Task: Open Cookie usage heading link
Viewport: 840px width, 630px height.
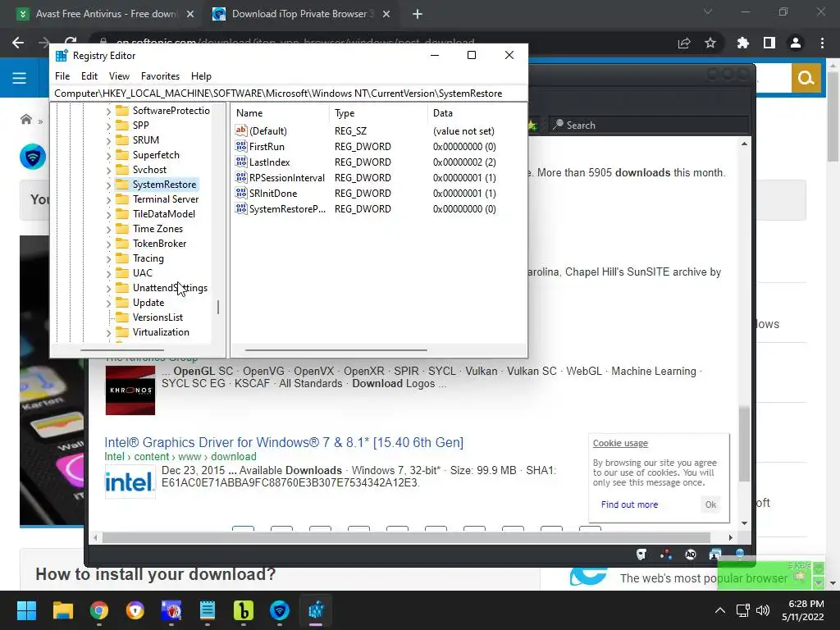Action: point(620,443)
